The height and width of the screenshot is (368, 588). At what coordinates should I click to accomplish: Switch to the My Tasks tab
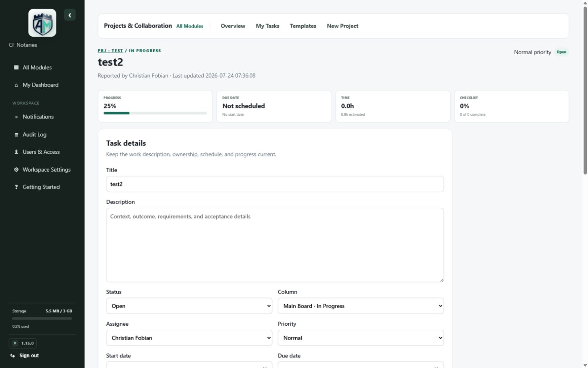click(x=267, y=26)
